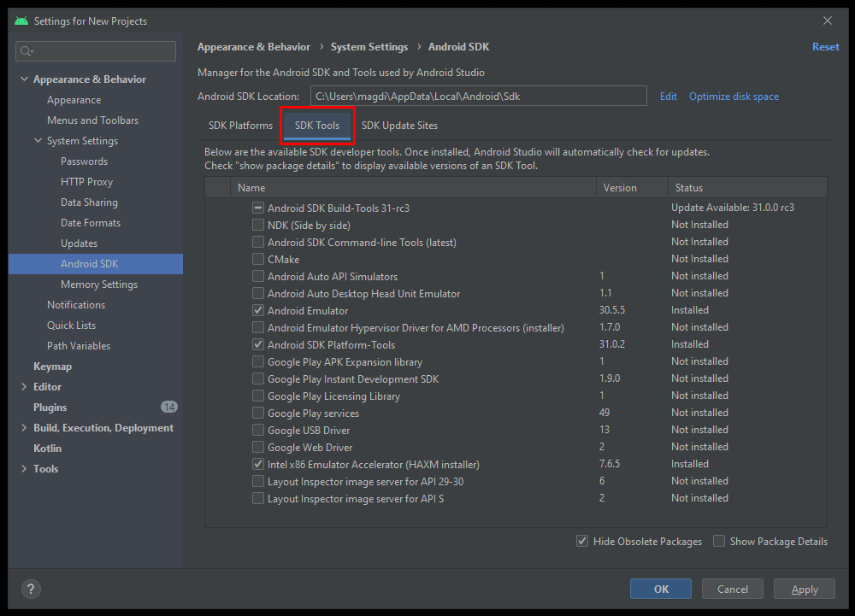Select Google Play Instant Development SDK row
855x616 pixels.
coord(516,378)
